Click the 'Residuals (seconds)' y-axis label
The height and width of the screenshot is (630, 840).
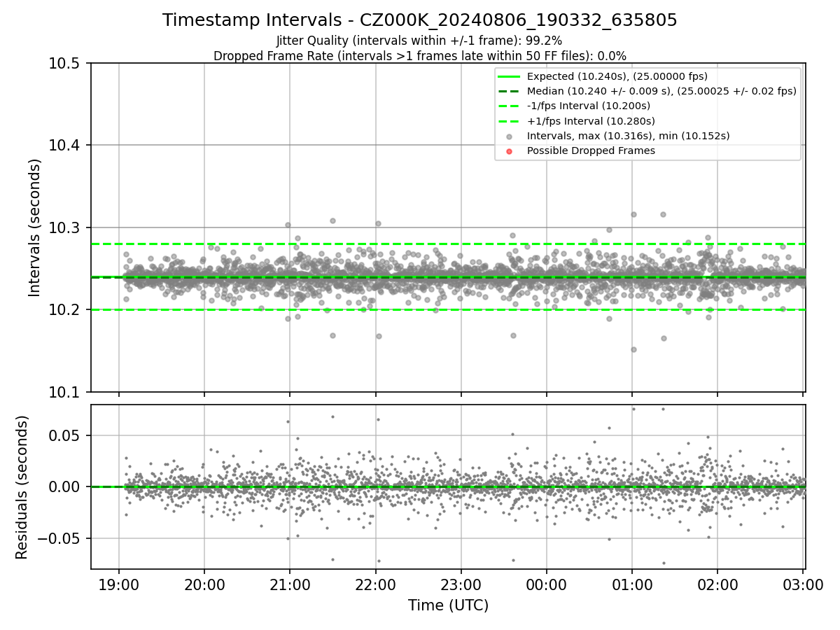(x=22, y=487)
